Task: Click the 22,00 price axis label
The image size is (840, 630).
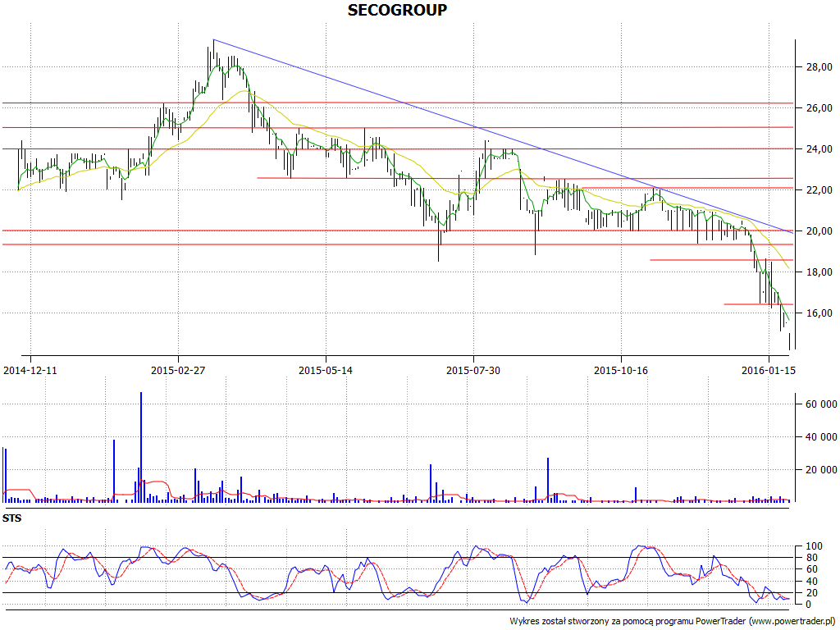Action: pyautogui.click(x=819, y=190)
